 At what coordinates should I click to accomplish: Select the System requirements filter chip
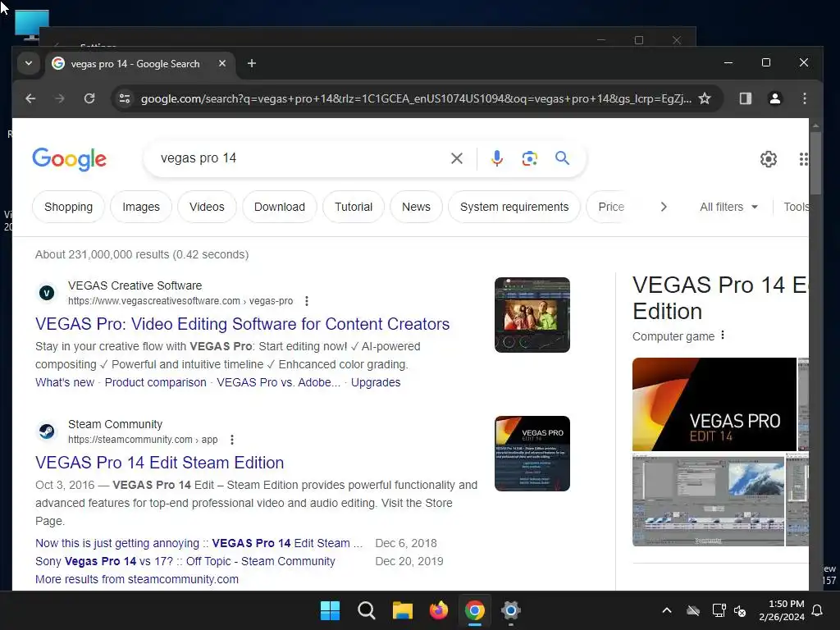[x=514, y=207]
